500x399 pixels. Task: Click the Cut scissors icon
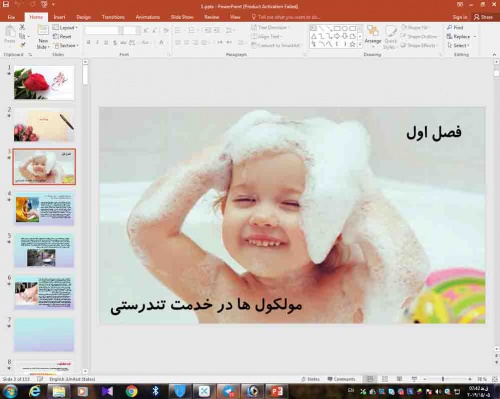coord(22,27)
